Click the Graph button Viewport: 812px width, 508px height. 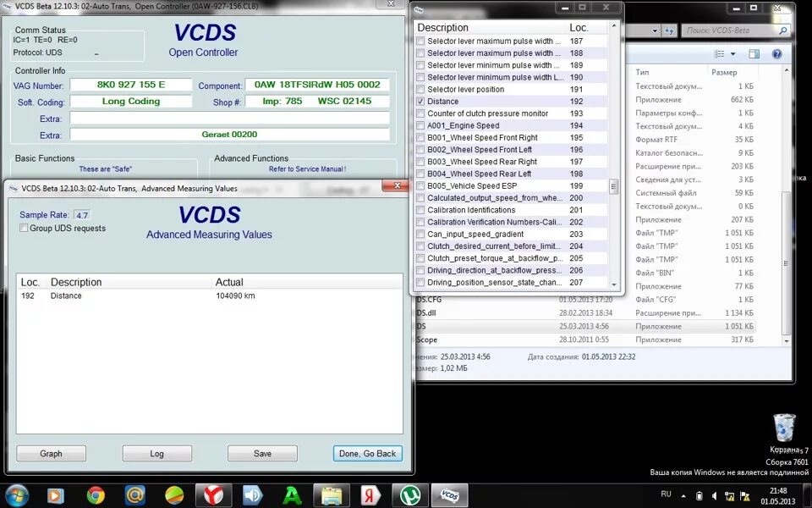(x=51, y=454)
